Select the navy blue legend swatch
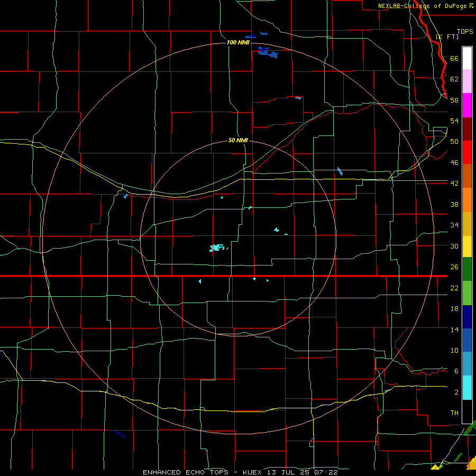476x476 pixels. point(467,317)
